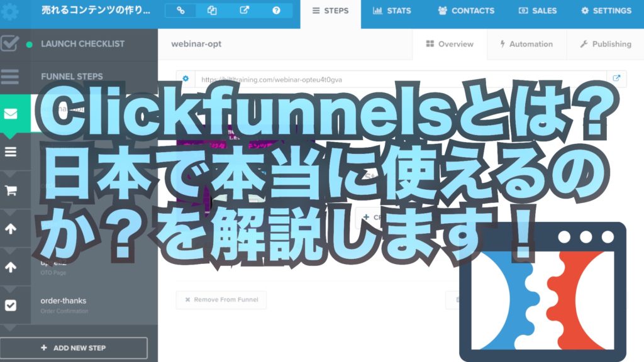Click the webinar-opt page URL field

(401, 79)
